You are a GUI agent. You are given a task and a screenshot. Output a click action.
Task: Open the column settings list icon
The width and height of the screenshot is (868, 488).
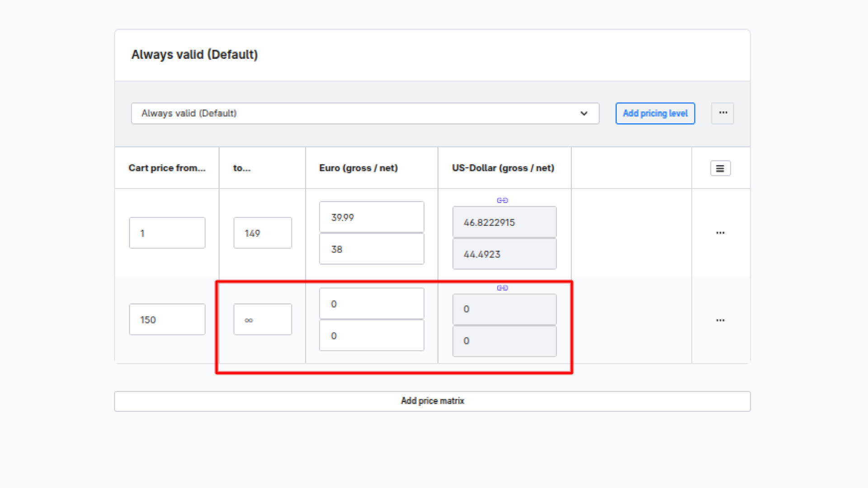click(720, 169)
